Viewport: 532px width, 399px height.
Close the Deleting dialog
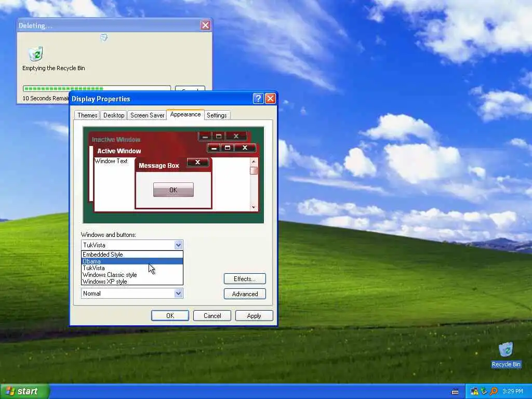click(205, 25)
